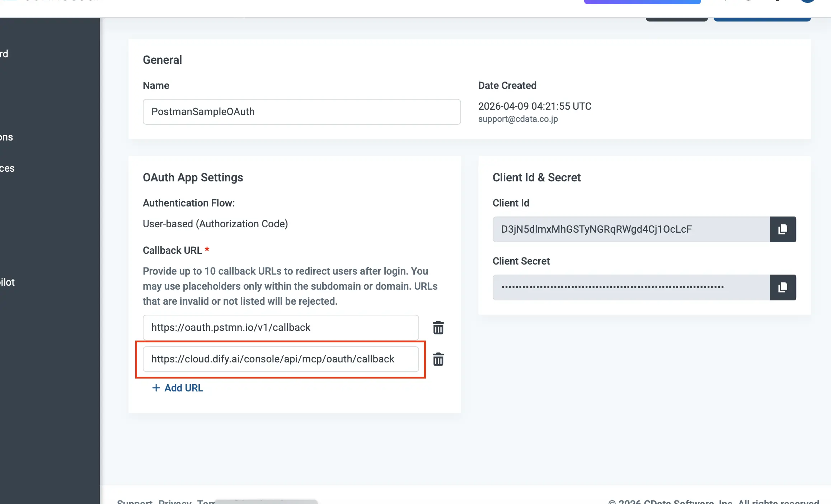Open sidebar item ending in 'ons'
Screen dimensions: 831x504
point(6,137)
